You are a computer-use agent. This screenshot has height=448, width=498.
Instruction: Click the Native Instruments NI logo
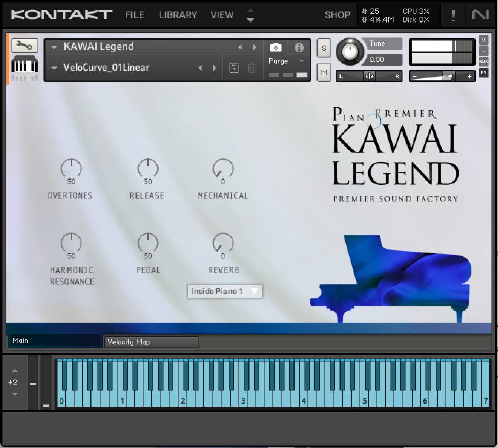click(480, 15)
